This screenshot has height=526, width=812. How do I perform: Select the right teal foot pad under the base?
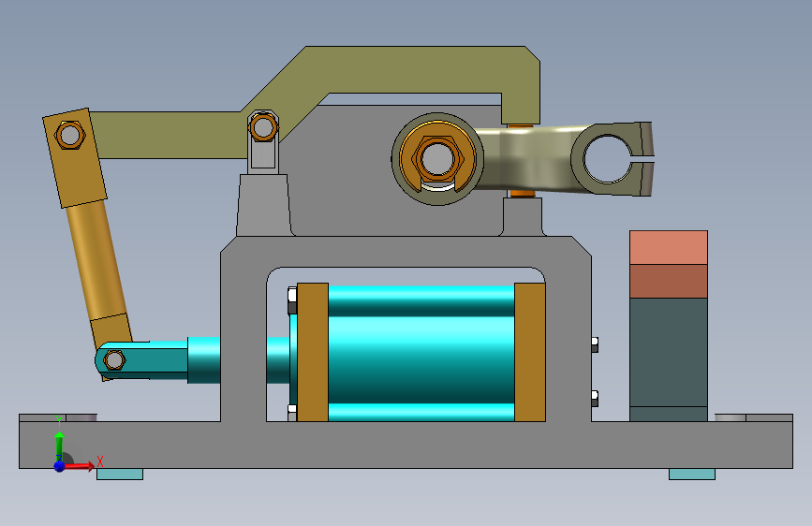[692, 474]
